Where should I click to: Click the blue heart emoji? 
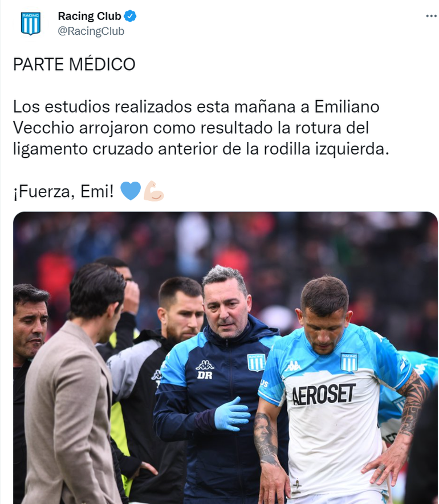click(131, 191)
